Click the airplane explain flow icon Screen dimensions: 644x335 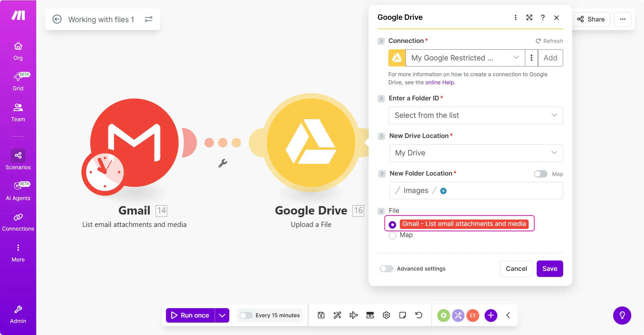354,315
